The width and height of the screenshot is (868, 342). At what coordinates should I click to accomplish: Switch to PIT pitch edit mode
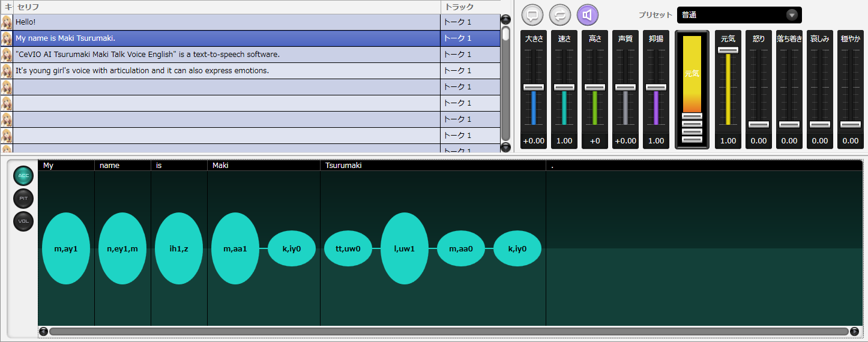pyautogui.click(x=23, y=199)
